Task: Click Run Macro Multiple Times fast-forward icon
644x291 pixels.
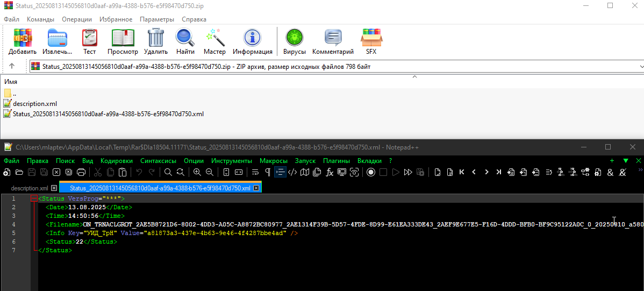Action: (408, 172)
